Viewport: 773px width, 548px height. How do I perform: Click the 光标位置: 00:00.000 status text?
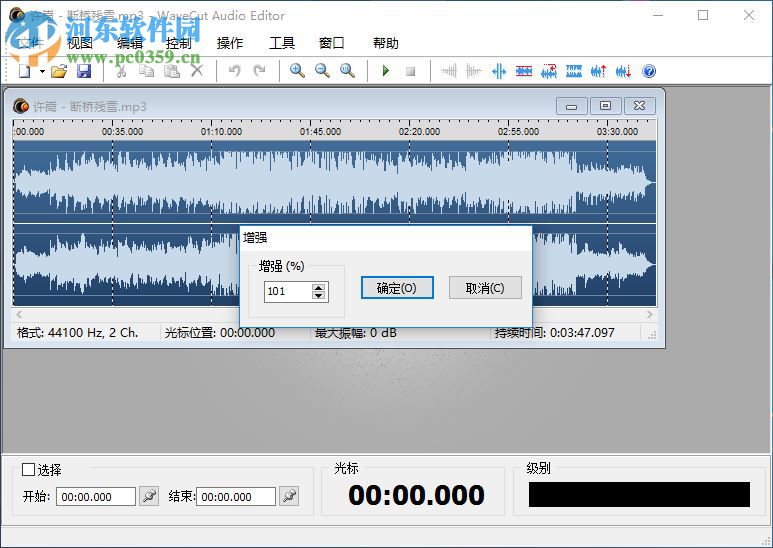(220, 333)
